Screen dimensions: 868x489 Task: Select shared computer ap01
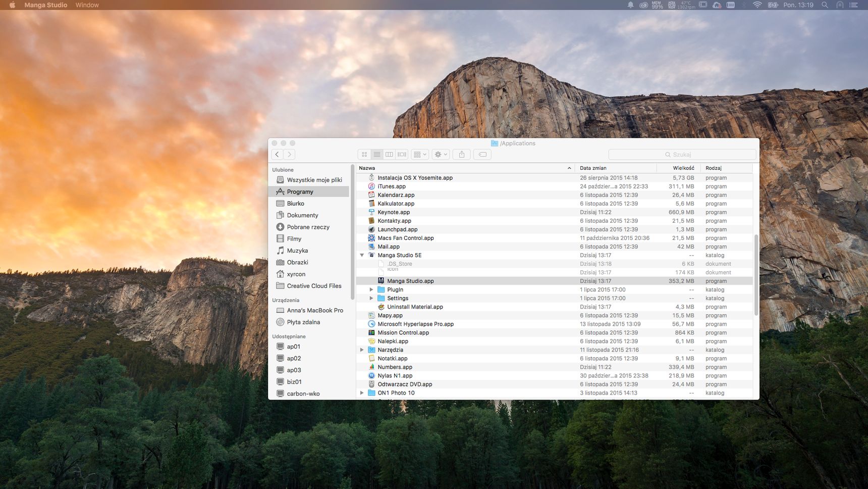point(309,347)
